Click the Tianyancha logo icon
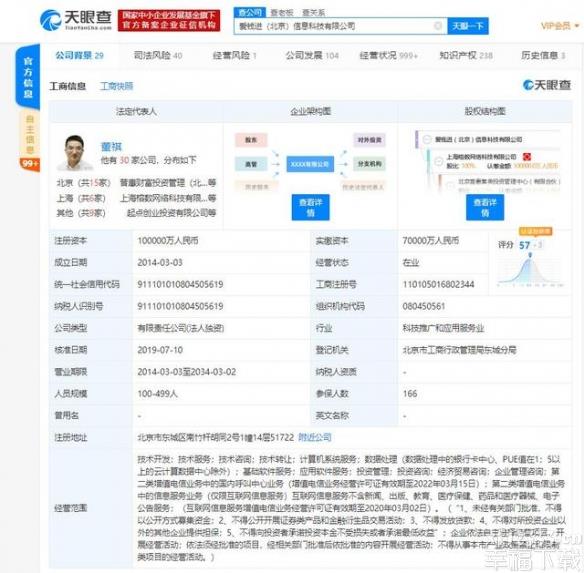Screen dimensions: 584x573 click(50, 20)
